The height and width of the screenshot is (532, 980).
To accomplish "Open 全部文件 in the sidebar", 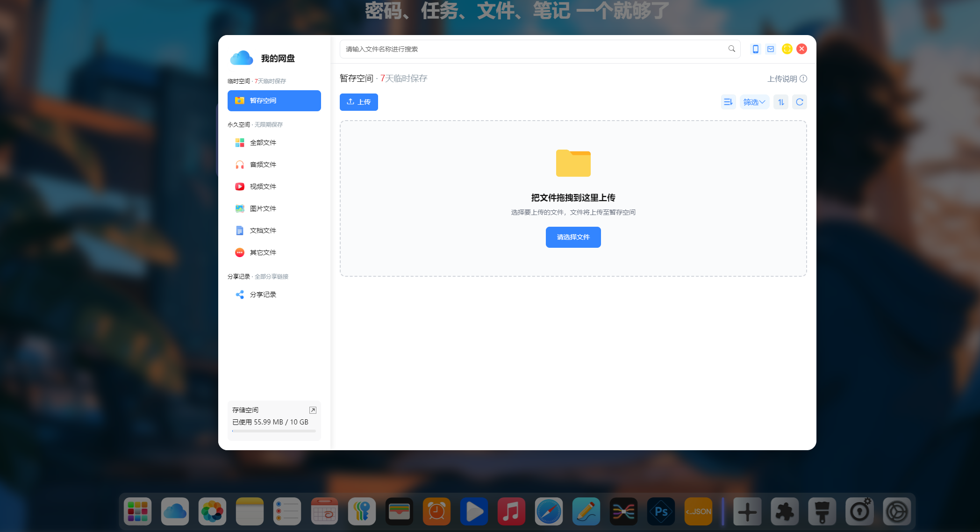I will 263,143.
